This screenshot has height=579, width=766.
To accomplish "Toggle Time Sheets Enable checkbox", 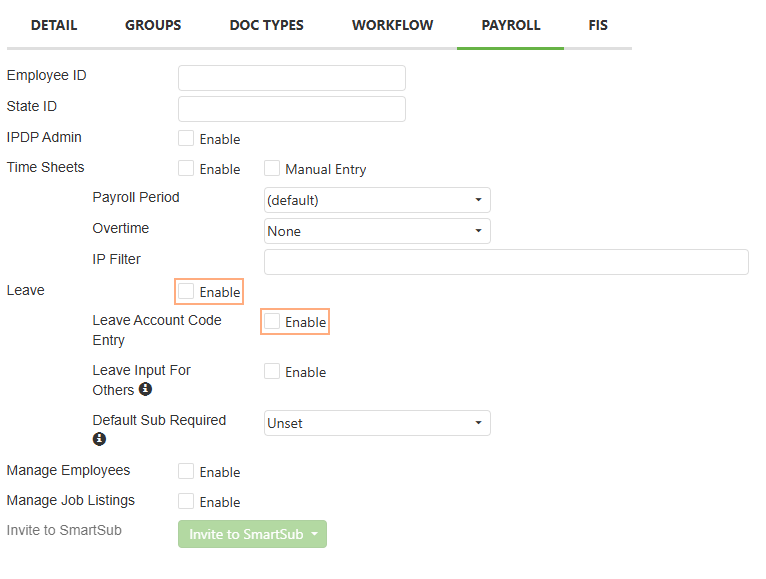I will 186,168.
